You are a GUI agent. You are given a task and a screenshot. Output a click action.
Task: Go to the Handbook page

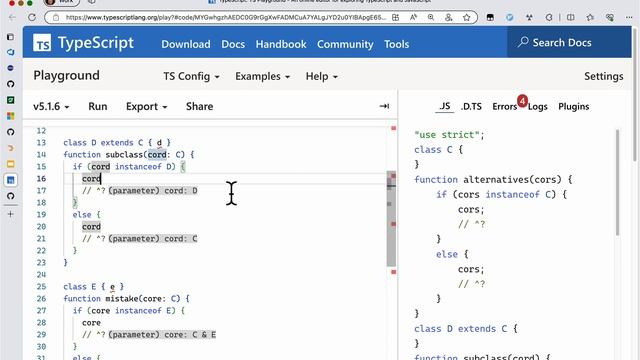point(281,44)
